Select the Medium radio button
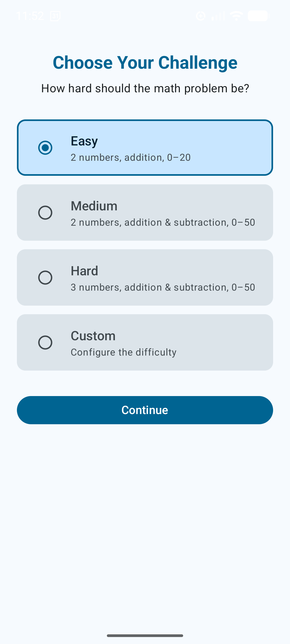Image resolution: width=290 pixels, height=644 pixels. click(45, 213)
